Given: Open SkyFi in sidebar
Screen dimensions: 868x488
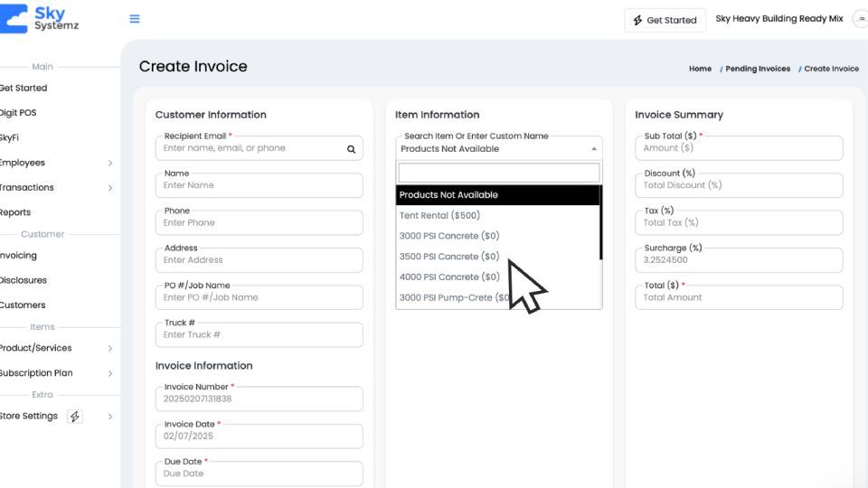Looking at the screenshot, I should (x=9, y=137).
